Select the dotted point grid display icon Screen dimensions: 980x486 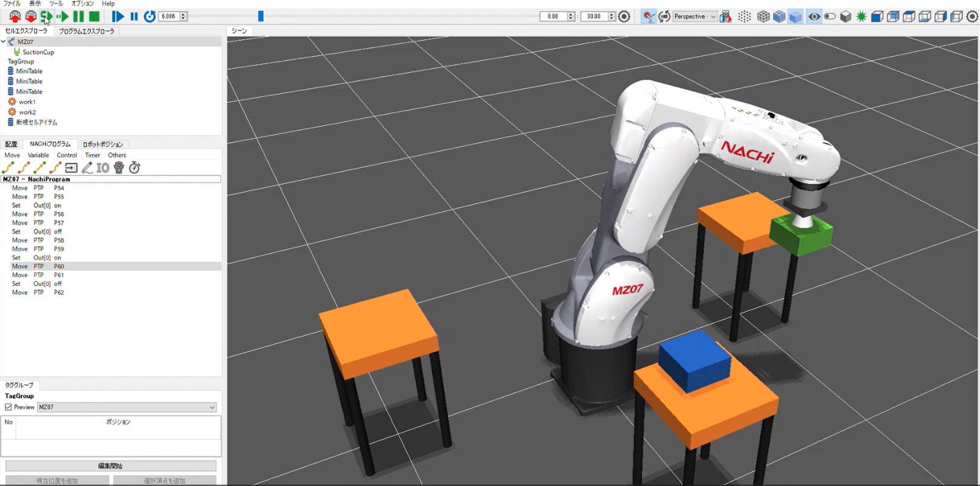click(x=744, y=16)
